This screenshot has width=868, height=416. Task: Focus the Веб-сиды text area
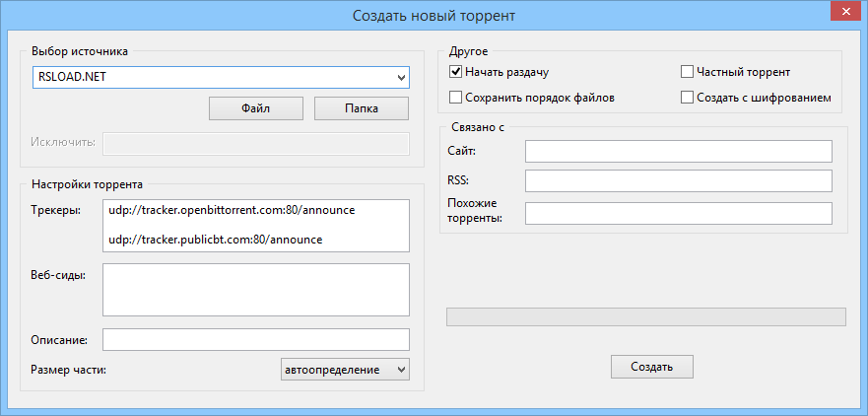click(256, 289)
